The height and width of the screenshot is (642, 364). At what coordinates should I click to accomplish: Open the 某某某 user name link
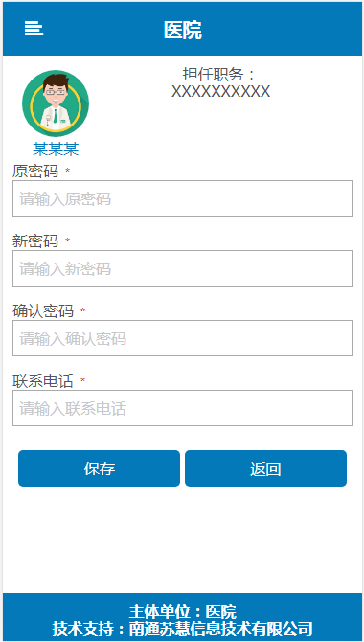pyautogui.click(x=56, y=149)
